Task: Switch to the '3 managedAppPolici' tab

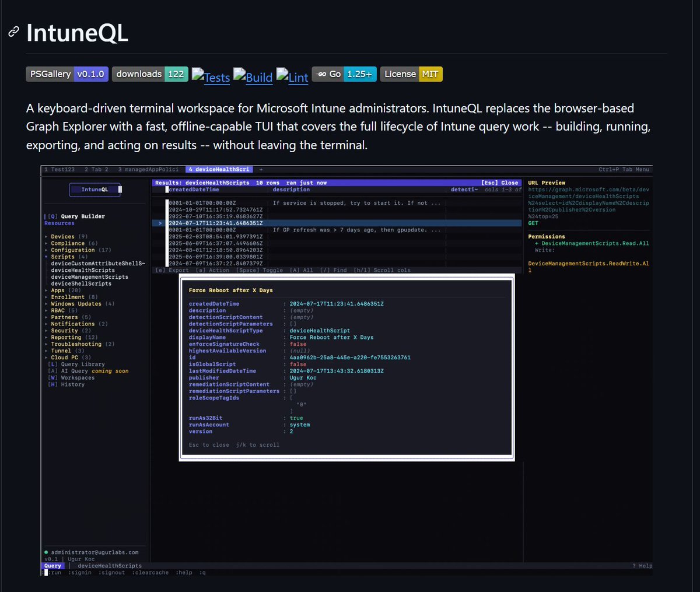Action: (148, 170)
